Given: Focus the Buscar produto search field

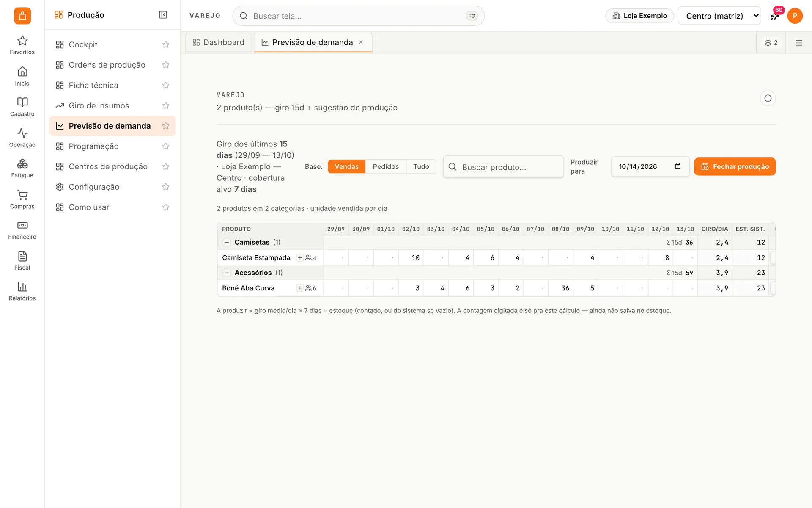Looking at the screenshot, I should pos(503,167).
